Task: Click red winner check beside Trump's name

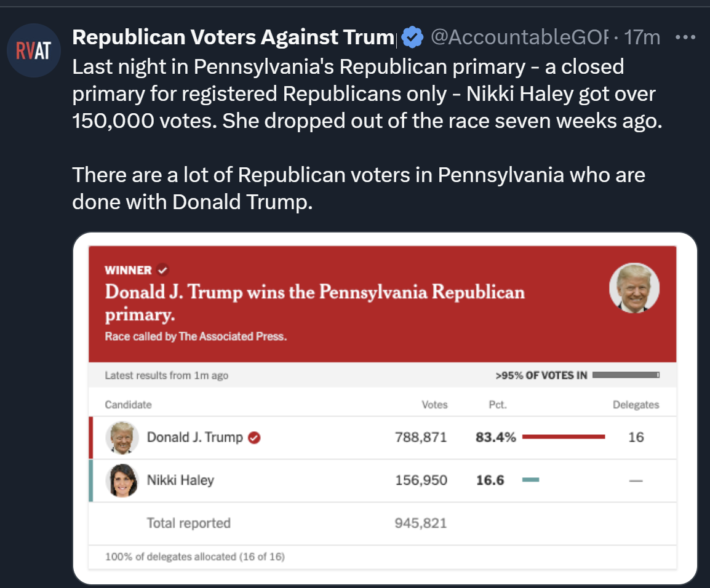Action: click(254, 438)
